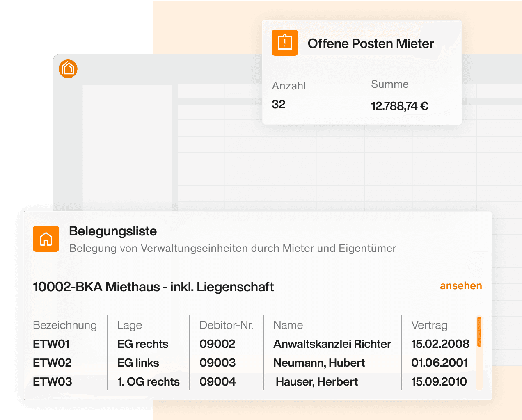This screenshot has height=420, width=522.
Task: Click debitor number 09003
Action: point(217,363)
